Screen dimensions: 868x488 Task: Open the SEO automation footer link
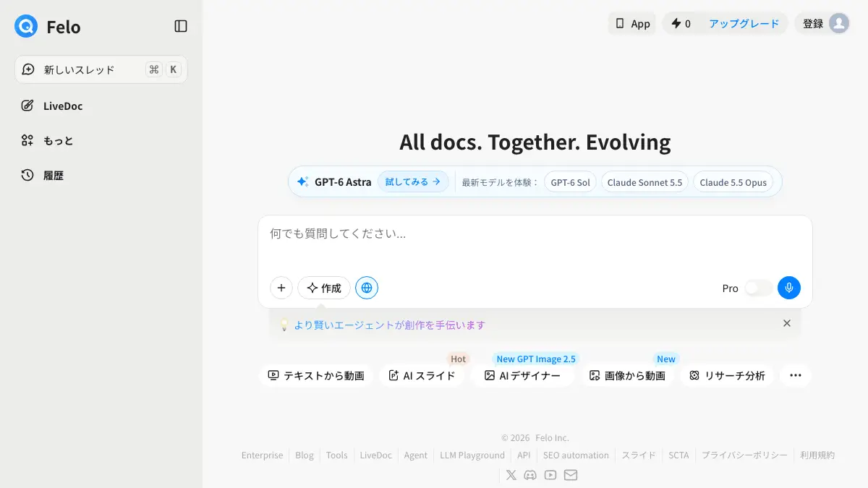[576, 455]
